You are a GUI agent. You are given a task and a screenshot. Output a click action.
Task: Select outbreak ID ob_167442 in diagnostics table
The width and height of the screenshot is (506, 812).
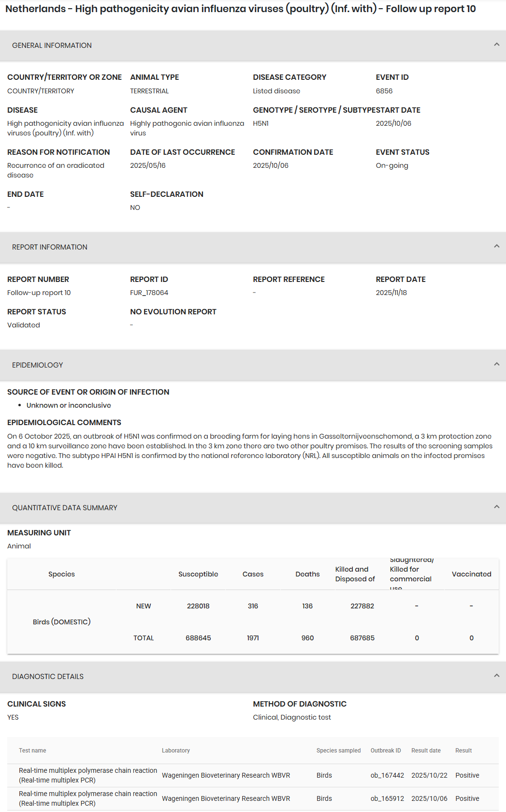click(x=387, y=775)
